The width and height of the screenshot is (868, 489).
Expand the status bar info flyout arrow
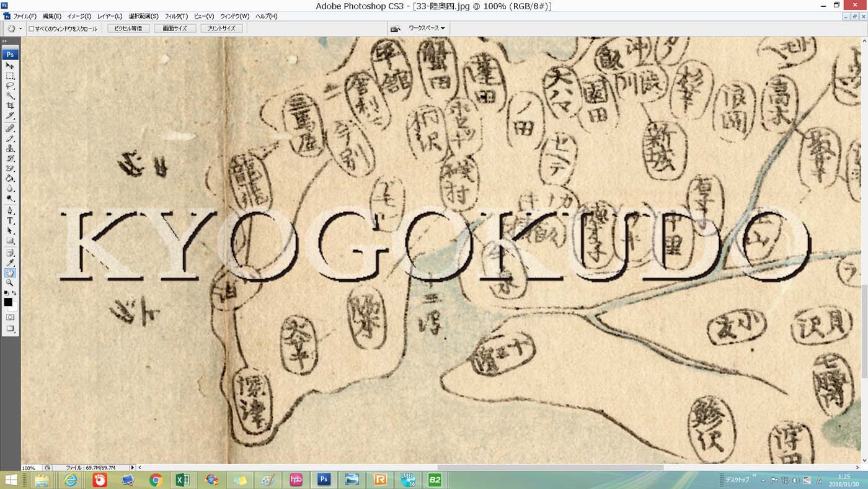click(x=132, y=467)
